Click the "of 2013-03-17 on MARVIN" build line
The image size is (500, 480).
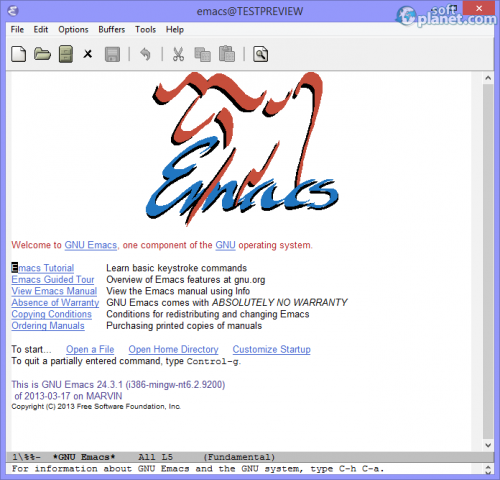68,396
